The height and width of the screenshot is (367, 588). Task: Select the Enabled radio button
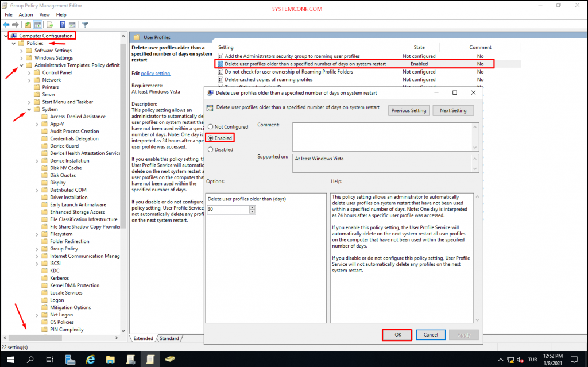coord(211,138)
